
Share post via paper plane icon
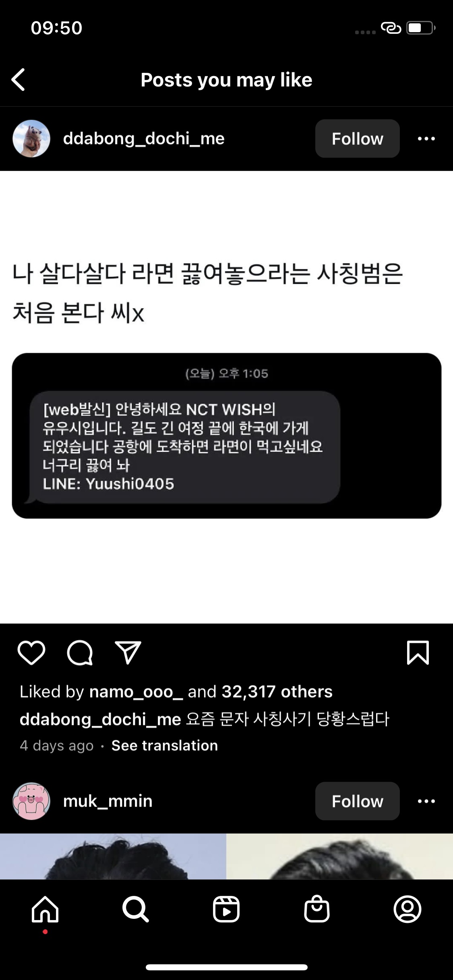pos(128,653)
